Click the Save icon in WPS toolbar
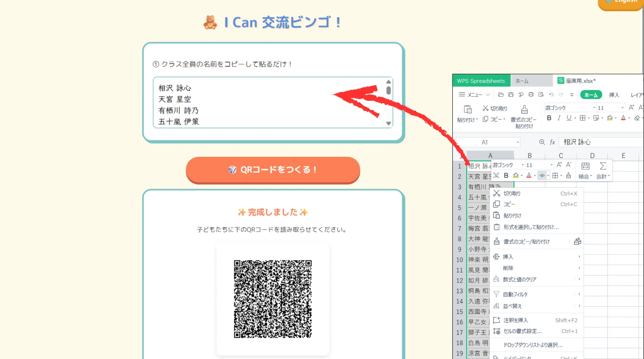This screenshot has height=359, width=644. coord(511,95)
